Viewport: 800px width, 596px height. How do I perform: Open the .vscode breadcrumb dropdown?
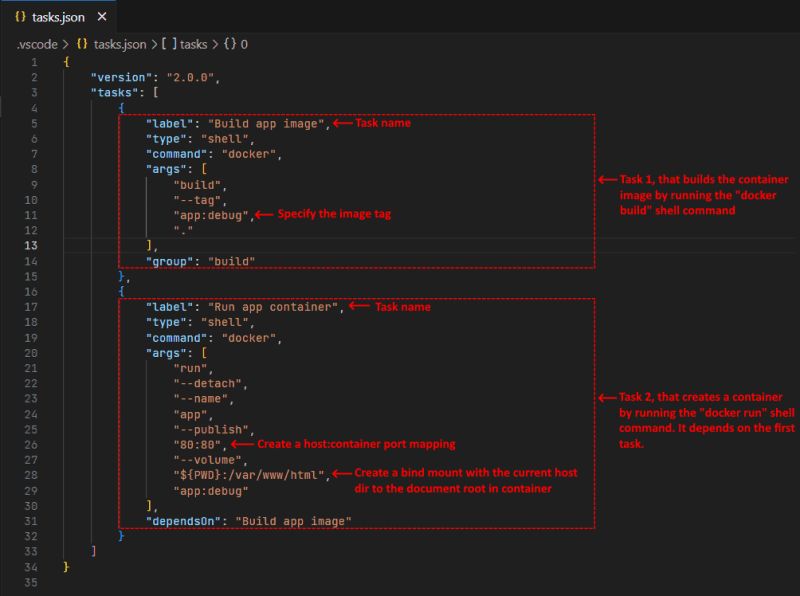[x=38, y=44]
